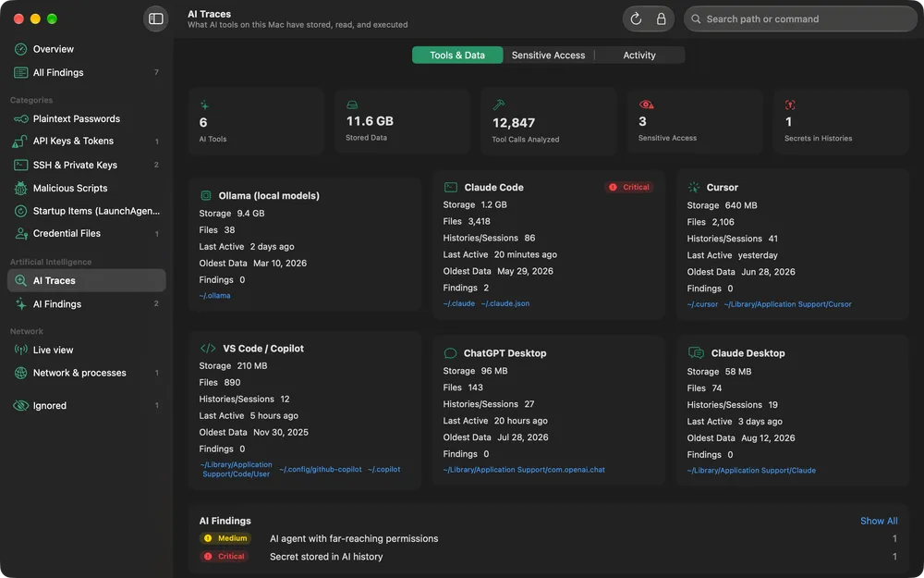Click the Stored Data drive icon

point(352,105)
